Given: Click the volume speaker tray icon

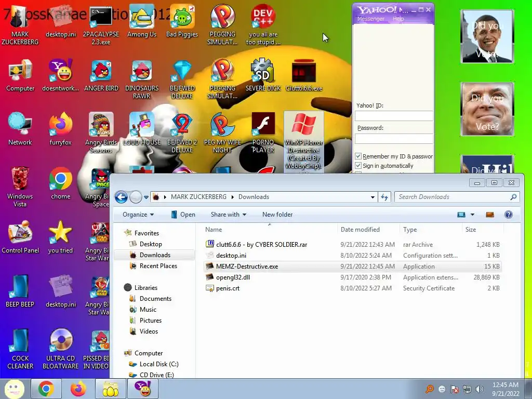Looking at the screenshot, I should point(480,389).
